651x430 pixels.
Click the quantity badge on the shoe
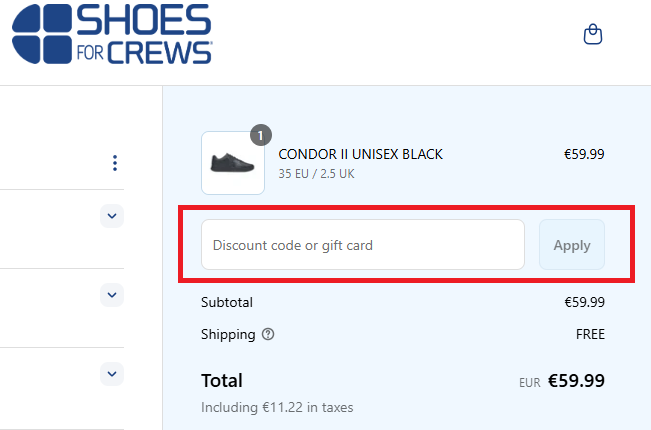(x=261, y=135)
